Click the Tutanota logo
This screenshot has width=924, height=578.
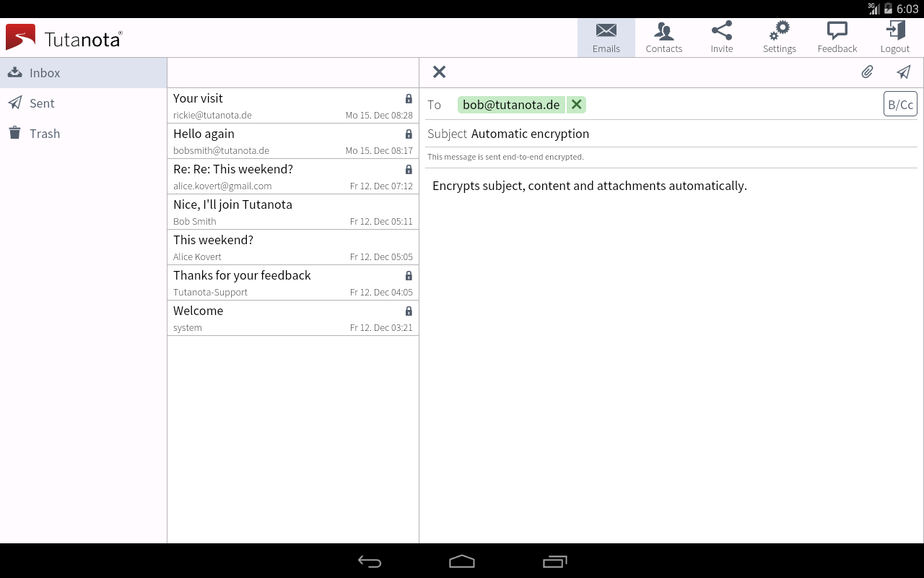click(x=64, y=38)
